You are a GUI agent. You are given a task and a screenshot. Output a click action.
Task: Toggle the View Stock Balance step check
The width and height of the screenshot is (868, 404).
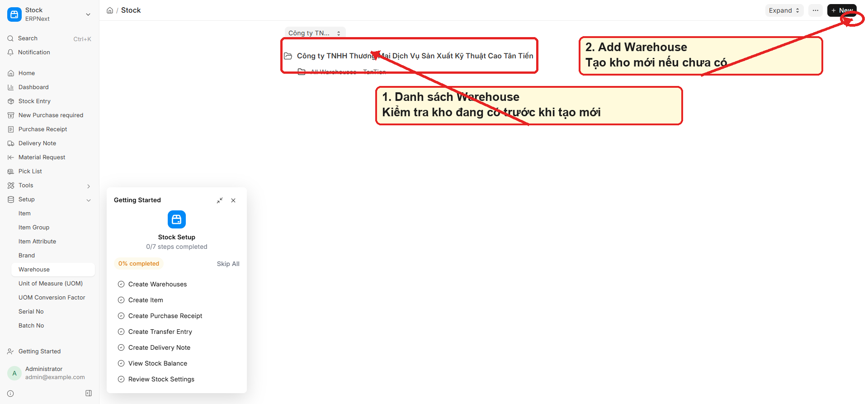click(x=121, y=363)
